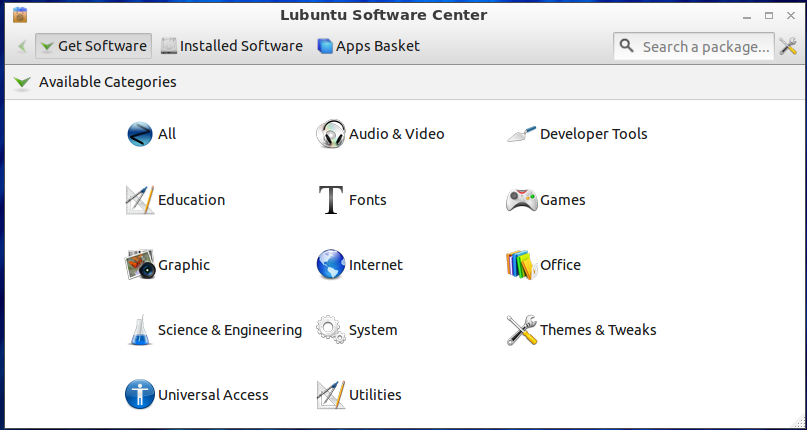Browse the Education category label
The image size is (807, 430).
(191, 200)
